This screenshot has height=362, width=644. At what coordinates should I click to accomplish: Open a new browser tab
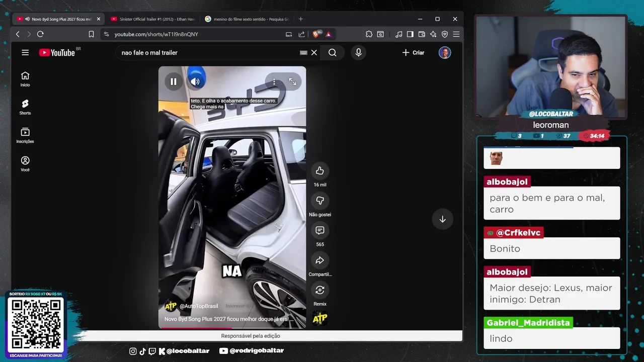pyautogui.click(x=301, y=19)
